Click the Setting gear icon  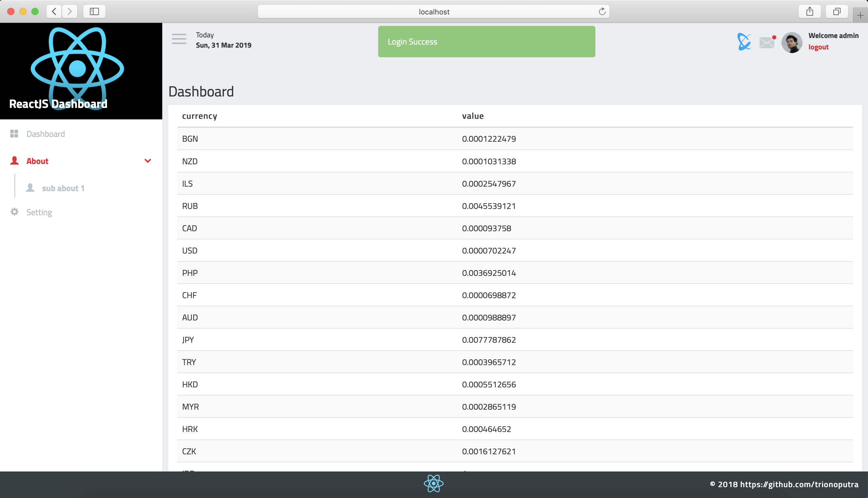pyautogui.click(x=14, y=212)
